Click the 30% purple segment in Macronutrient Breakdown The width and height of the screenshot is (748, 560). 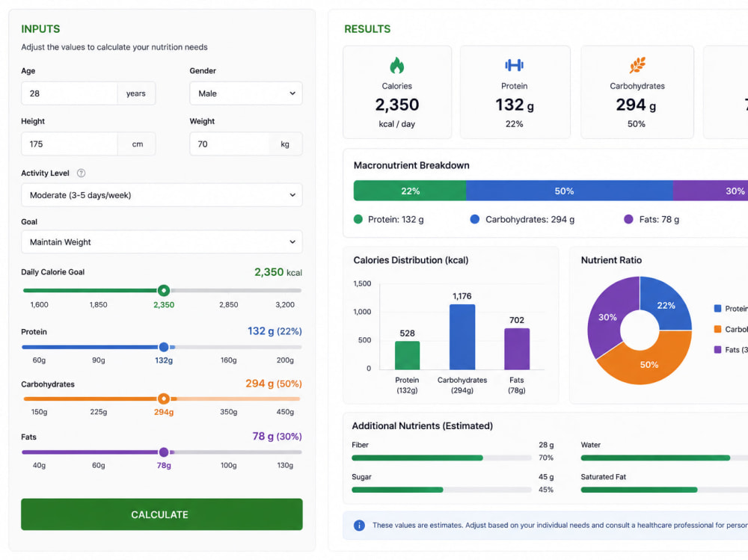click(x=711, y=191)
